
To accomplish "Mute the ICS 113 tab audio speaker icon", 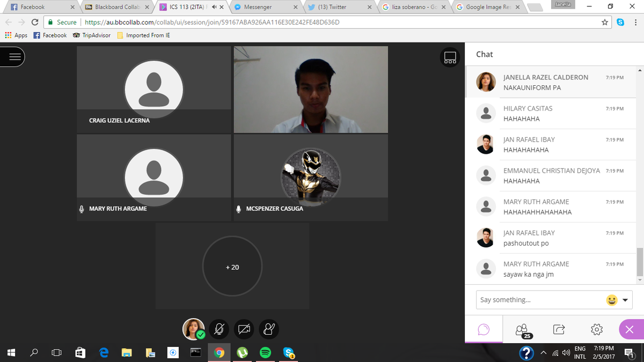I will (x=214, y=7).
